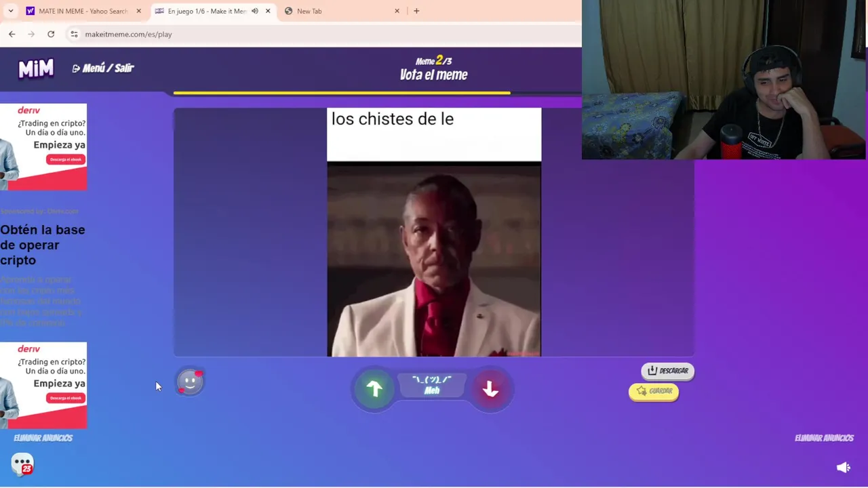Click the caption text los chistes de le
The width and height of the screenshot is (868, 488).
[393, 119]
